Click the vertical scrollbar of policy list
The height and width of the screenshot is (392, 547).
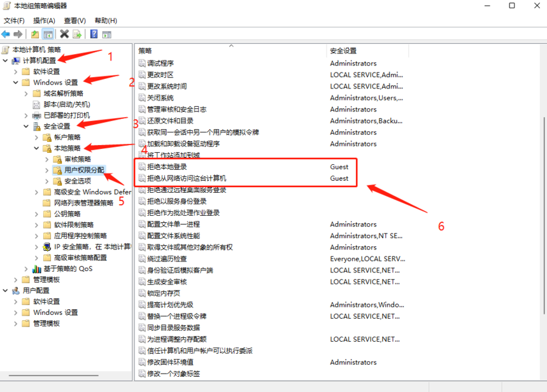point(544,216)
